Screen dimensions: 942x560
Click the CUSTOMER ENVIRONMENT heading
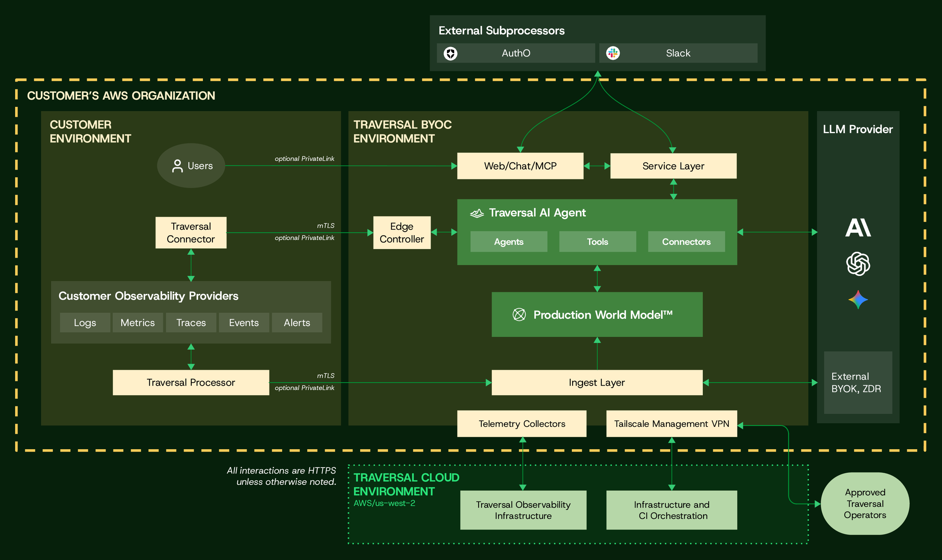[90, 132]
